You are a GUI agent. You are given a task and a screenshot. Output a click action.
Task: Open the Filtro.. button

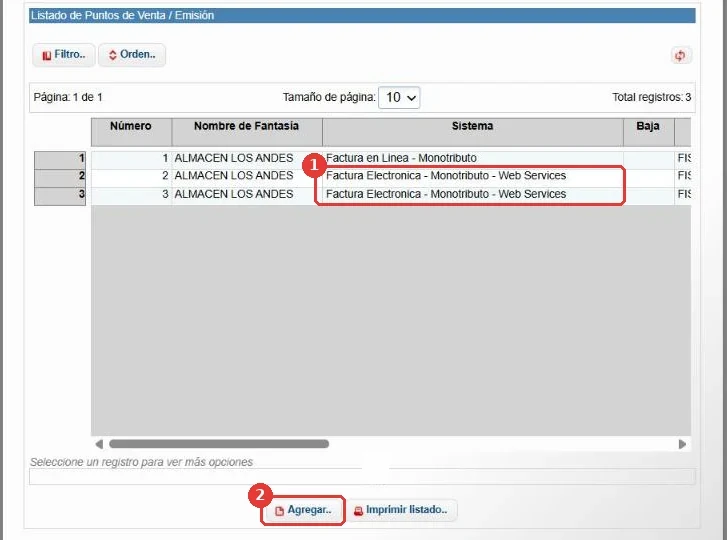64,55
